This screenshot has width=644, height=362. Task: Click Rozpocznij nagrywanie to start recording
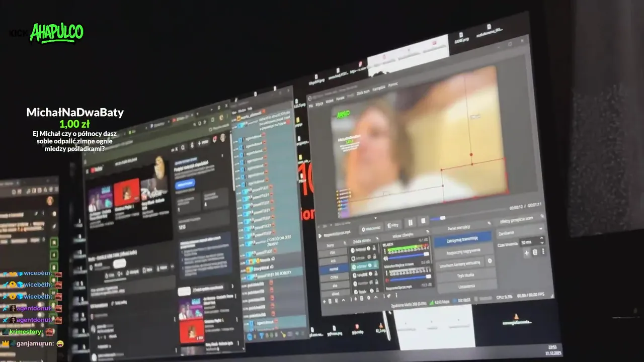(464, 252)
